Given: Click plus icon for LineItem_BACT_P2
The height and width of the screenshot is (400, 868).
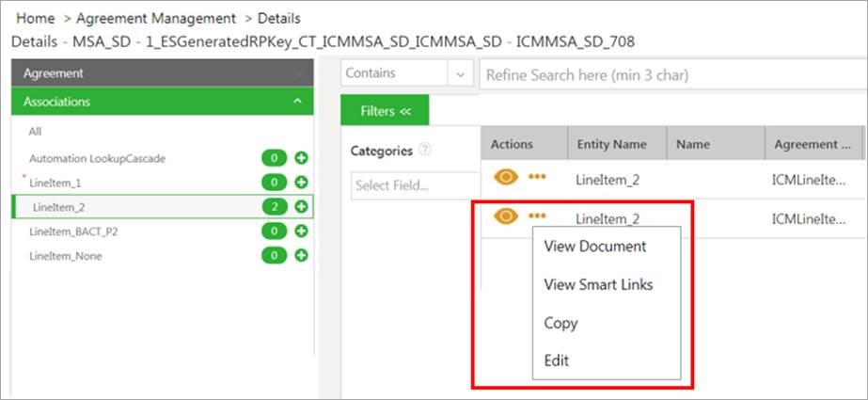Looking at the screenshot, I should tap(301, 231).
